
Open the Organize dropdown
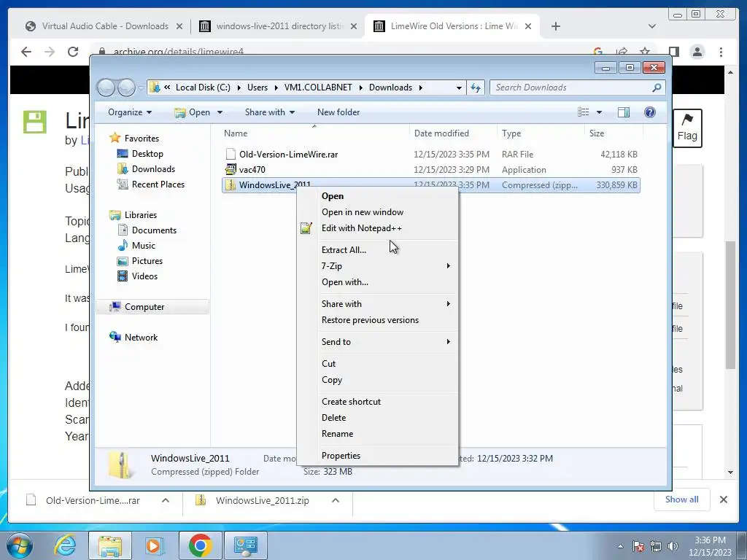[130, 112]
